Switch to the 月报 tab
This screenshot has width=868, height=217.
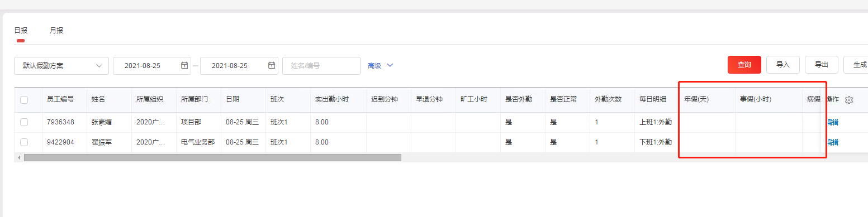pos(56,30)
